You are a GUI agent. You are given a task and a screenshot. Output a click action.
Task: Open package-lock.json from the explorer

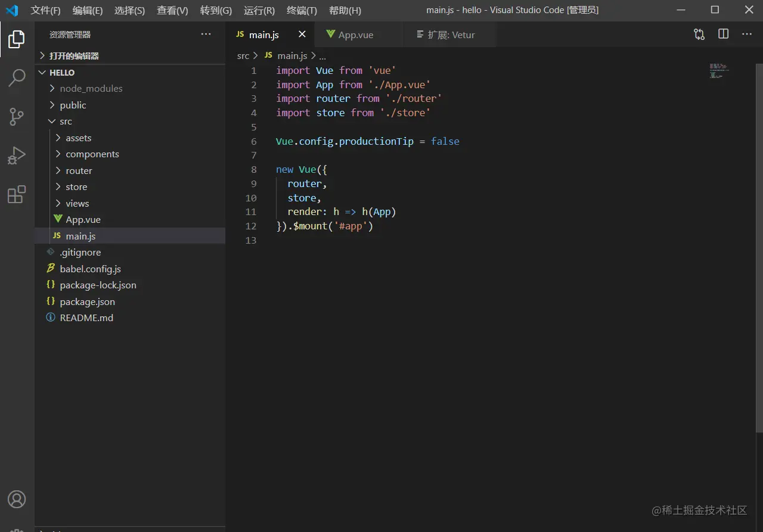[x=130, y=285]
